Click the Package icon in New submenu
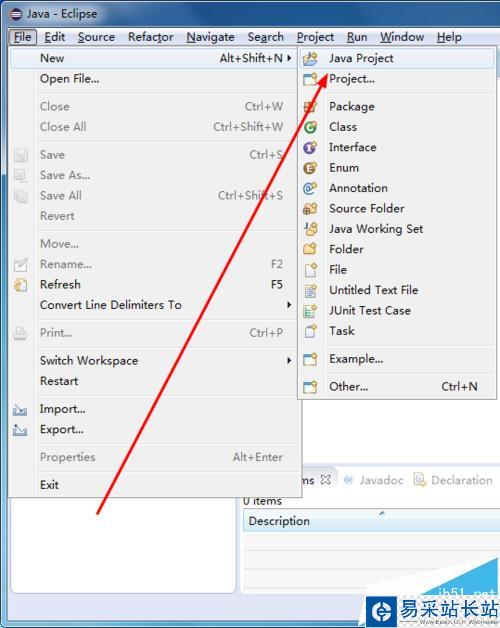500x628 pixels. click(310, 107)
